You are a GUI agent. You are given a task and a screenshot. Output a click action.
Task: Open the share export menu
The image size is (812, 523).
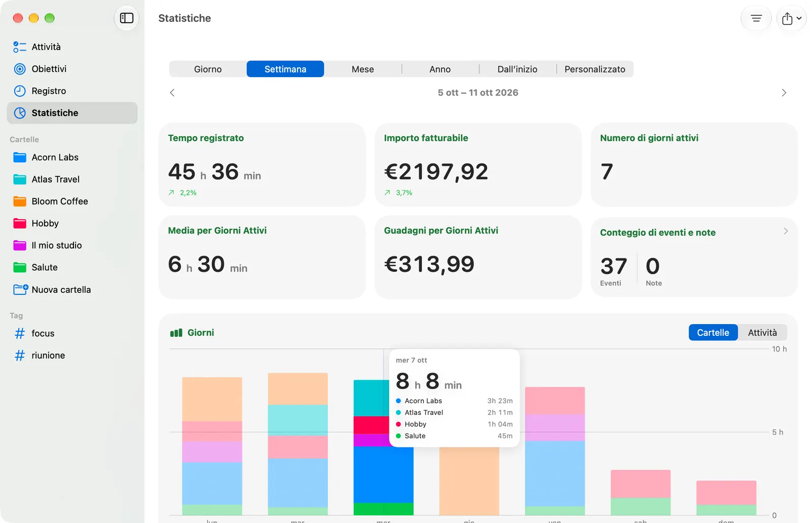[x=791, y=19]
